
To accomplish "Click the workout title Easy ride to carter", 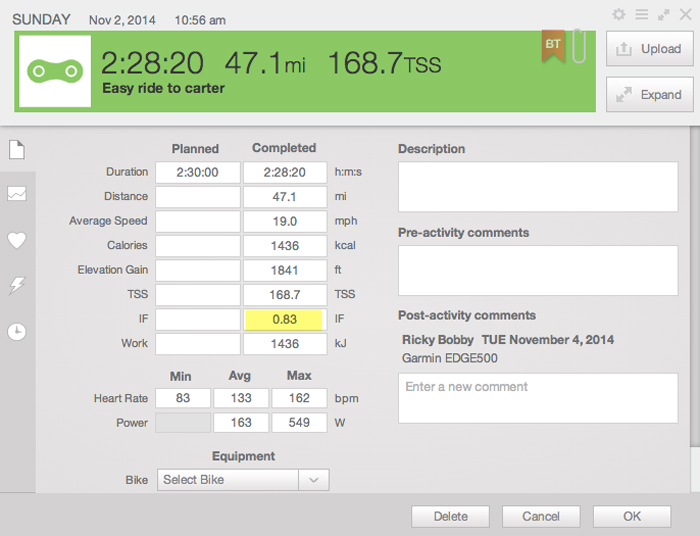I will [163, 88].
